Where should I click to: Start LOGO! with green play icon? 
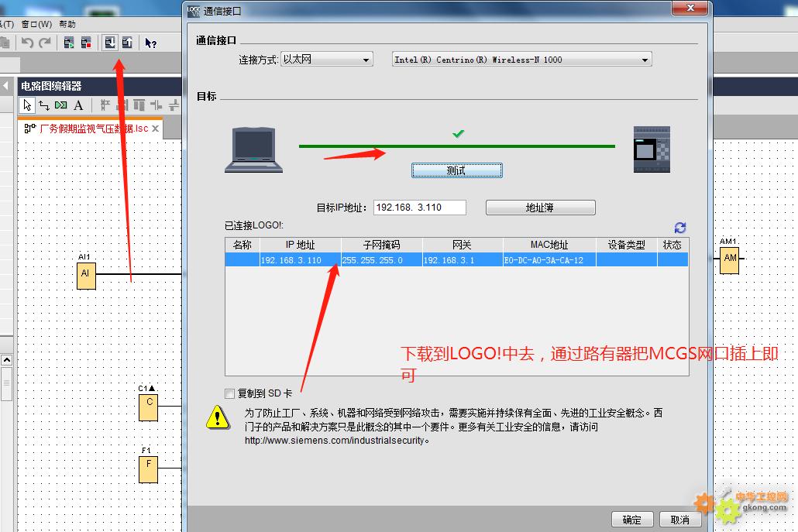(x=69, y=43)
